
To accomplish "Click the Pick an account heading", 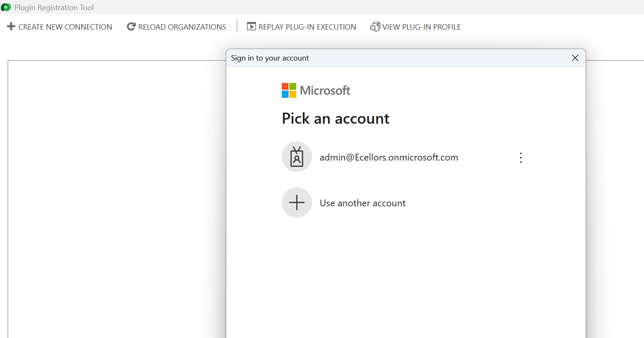I will pos(336,119).
